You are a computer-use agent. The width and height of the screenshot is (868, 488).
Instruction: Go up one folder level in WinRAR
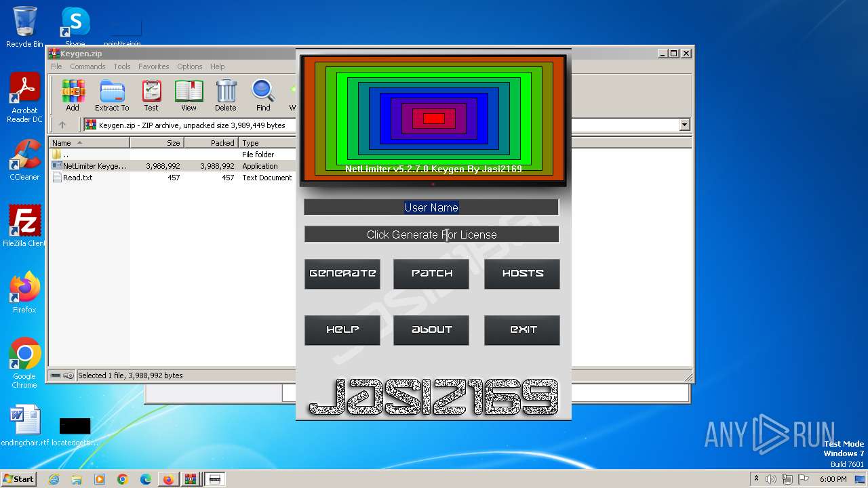coord(62,125)
